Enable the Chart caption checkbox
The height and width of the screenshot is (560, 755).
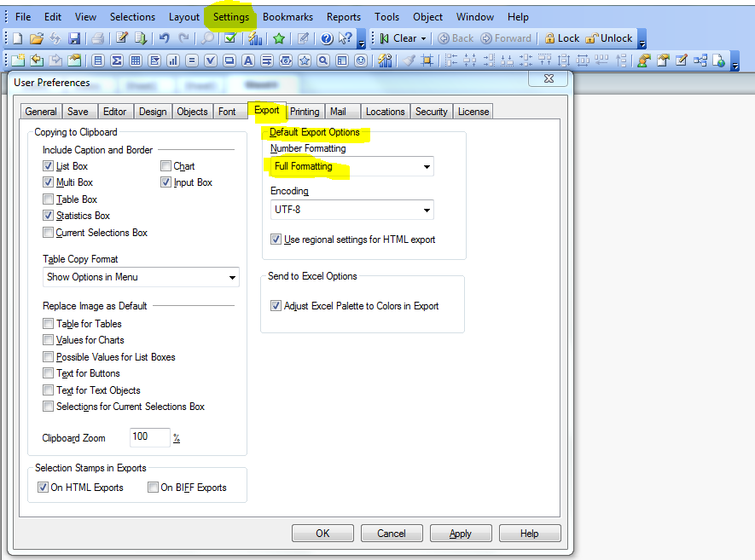[166, 166]
